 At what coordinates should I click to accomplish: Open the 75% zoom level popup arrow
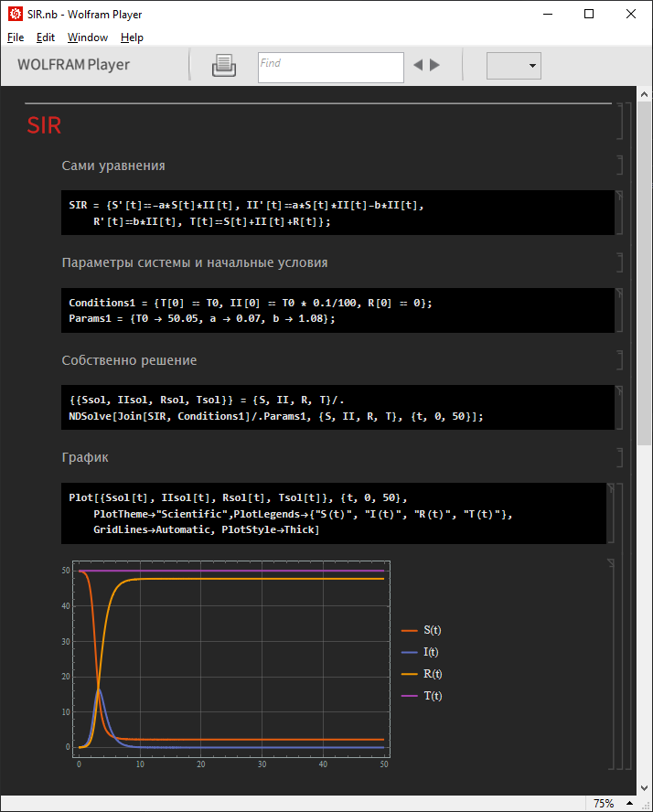pyautogui.click(x=630, y=803)
